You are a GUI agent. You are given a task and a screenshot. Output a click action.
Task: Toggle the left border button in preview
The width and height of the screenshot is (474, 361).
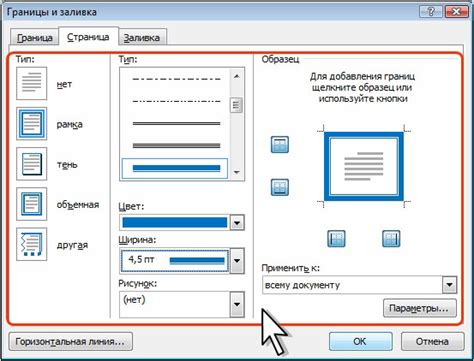click(x=336, y=239)
